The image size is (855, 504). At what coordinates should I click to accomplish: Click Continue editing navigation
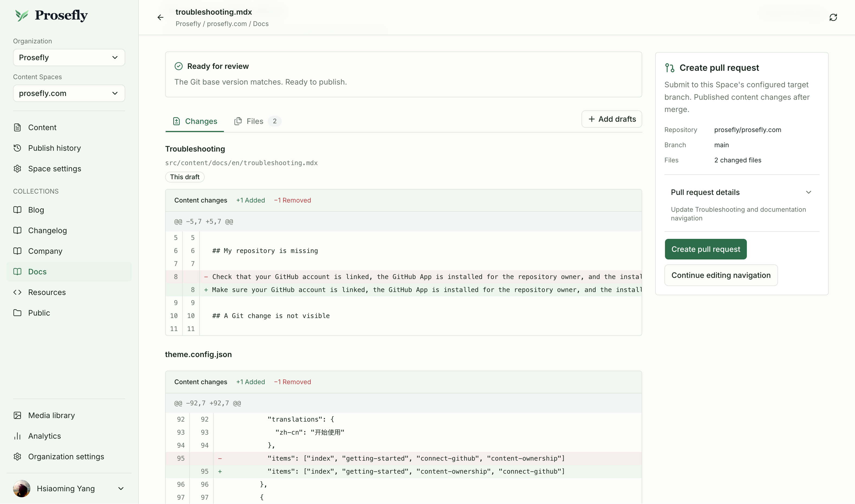coord(721,275)
